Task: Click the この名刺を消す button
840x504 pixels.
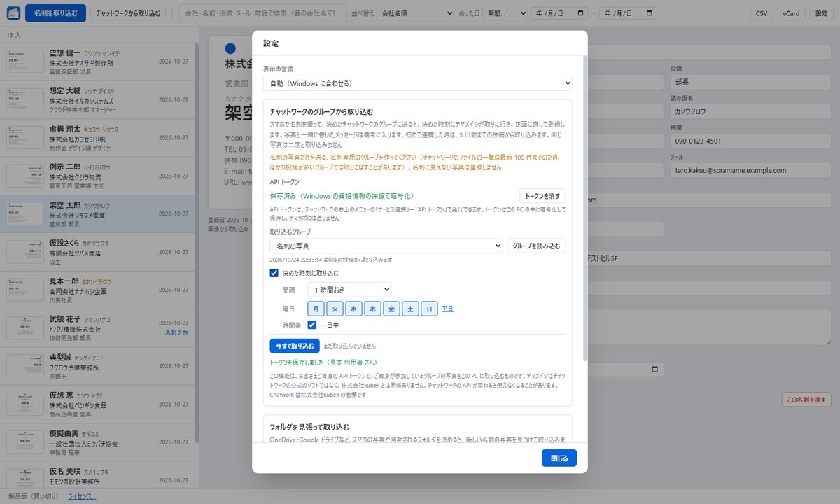Action: 806,400
